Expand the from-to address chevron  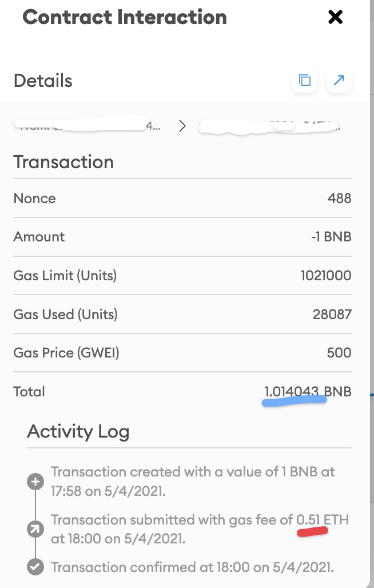point(181,125)
